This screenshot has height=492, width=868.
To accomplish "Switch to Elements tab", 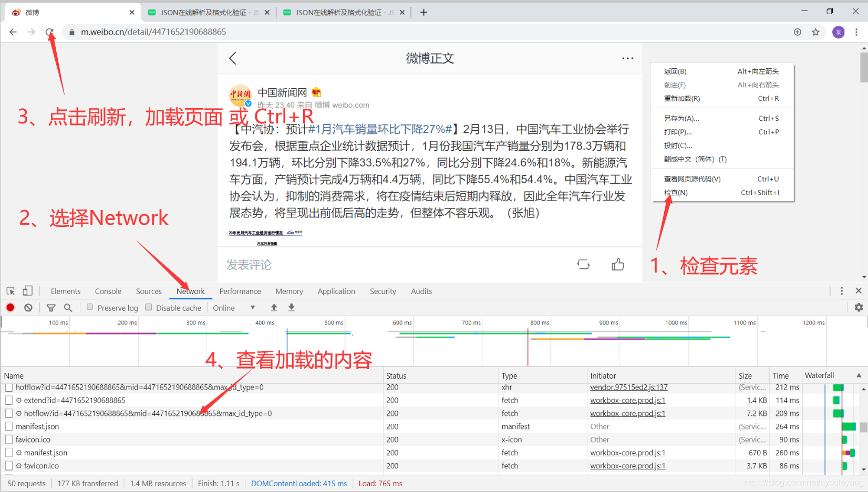I will pyautogui.click(x=66, y=291).
